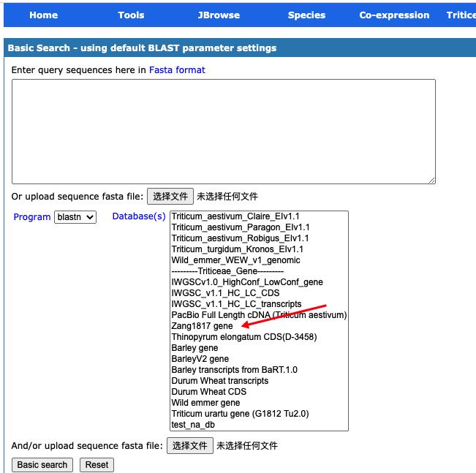The image size is (476, 473).
Task: Go to the JBrowse tab
Action: (x=219, y=15)
